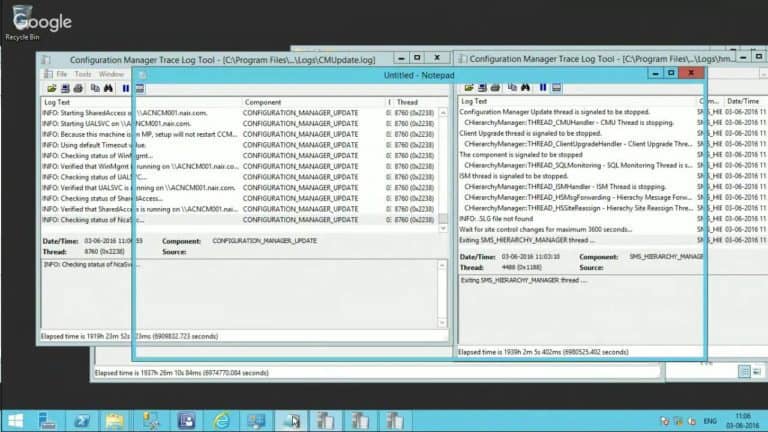Click the user accounts icon on taskbar
Image resolution: width=768 pixels, height=432 pixels.
click(x=186, y=421)
